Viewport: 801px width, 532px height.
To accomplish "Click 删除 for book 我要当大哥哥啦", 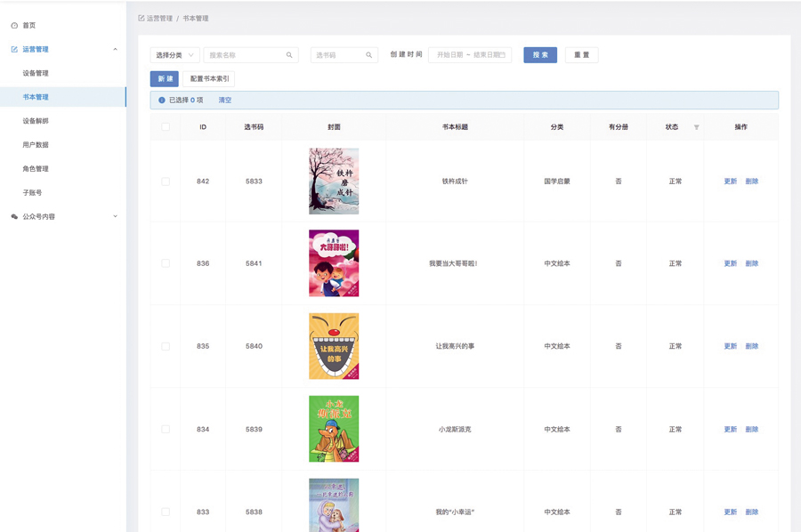I will 752,263.
